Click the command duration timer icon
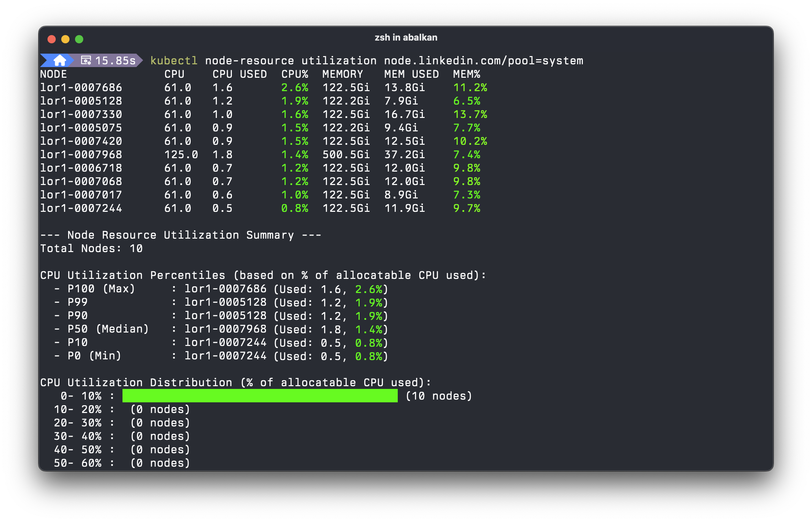 click(86, 61)
